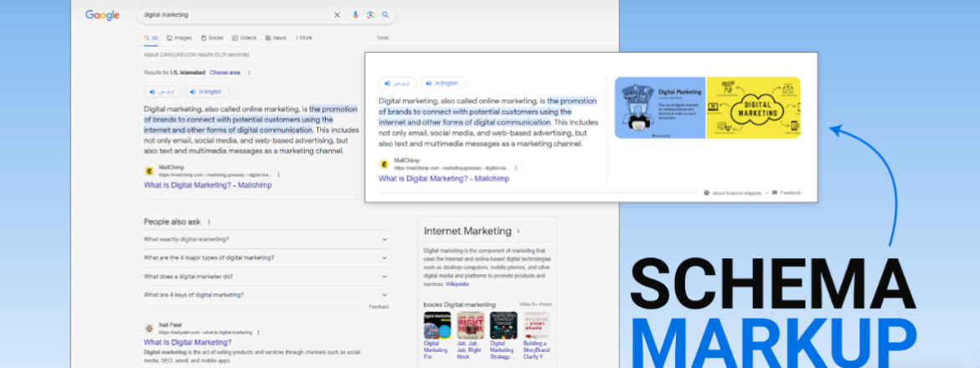Viewport: 980px width, 368px height.
Task: Click Mailchimp favicon in the background results page
Action: coord(149,170)
